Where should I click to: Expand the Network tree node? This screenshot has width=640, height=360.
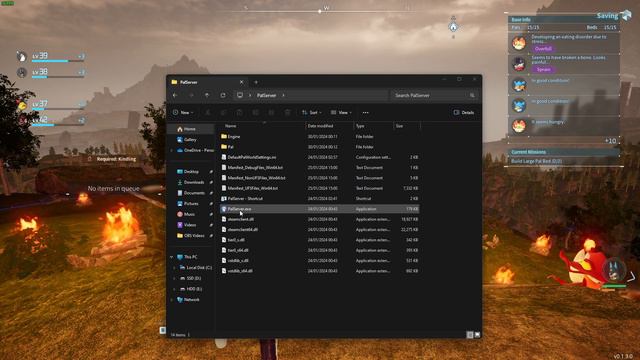coord(172,300)
